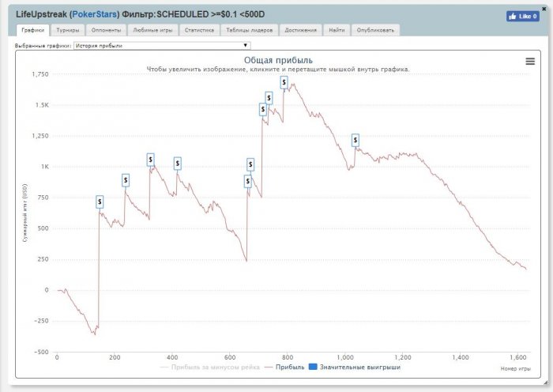The width and height of the screenshot is (553, 392).
Task: Switch to the Любимые игры tab
Action: coord(152,30)
